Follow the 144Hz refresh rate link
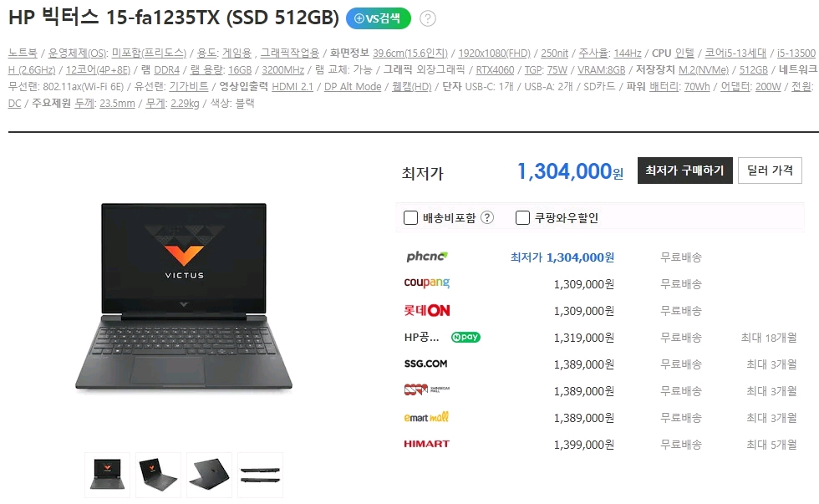819x504 pixels. (628, 53)
